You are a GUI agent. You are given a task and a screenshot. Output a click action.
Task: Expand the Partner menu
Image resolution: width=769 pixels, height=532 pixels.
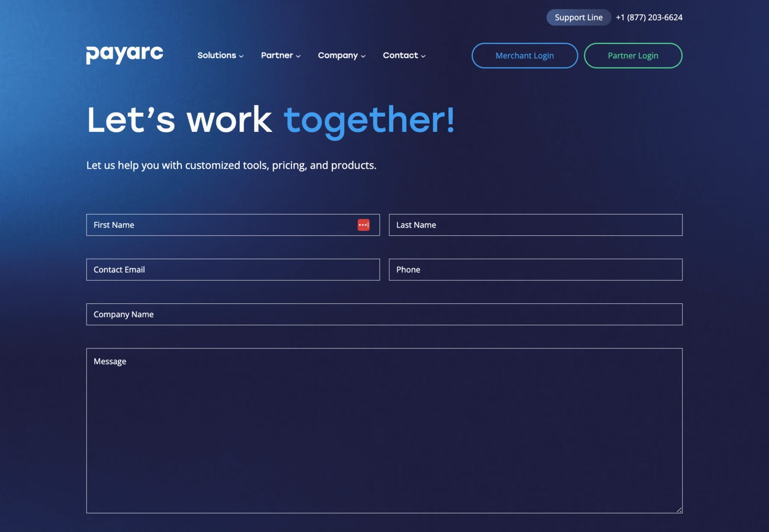(280, 56)
